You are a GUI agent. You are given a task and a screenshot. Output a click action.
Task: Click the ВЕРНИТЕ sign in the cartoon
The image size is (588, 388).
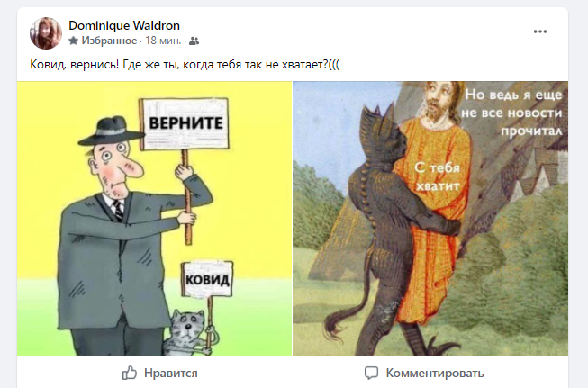pos(184,124)
